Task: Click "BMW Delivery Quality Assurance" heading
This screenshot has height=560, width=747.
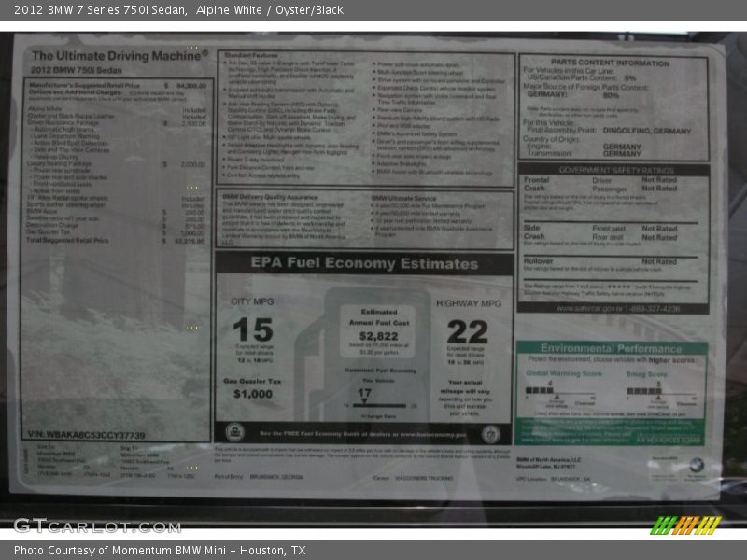Action: (270, 197)
